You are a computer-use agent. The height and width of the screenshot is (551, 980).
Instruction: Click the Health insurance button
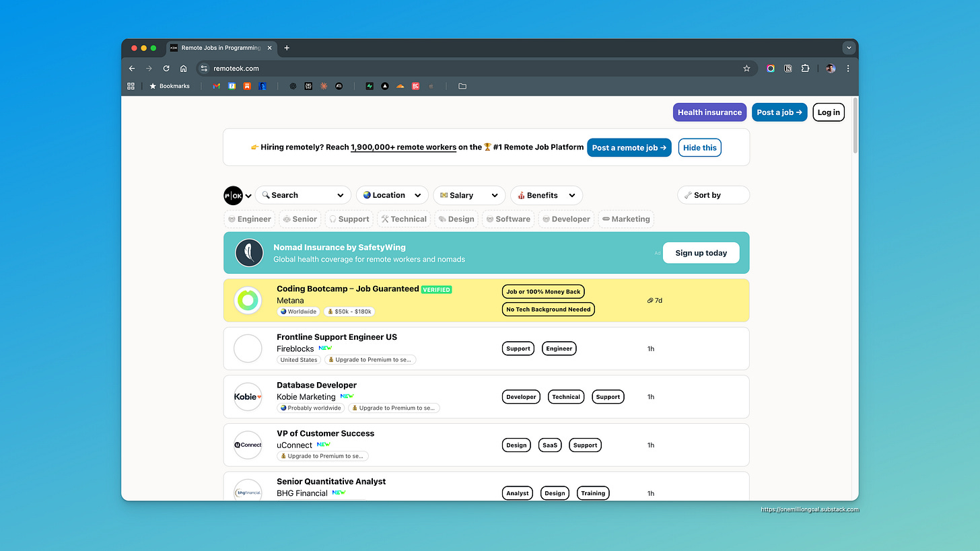(x=709, y=112)
